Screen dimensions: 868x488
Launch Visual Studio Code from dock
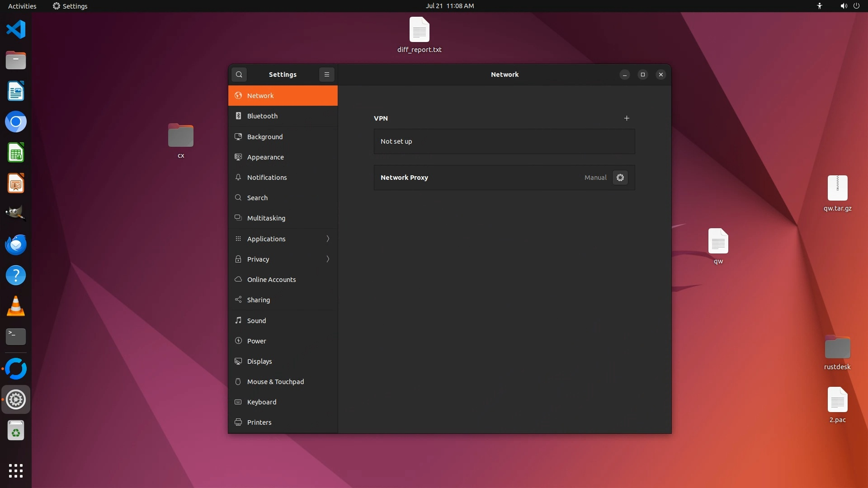click(16, 30)
